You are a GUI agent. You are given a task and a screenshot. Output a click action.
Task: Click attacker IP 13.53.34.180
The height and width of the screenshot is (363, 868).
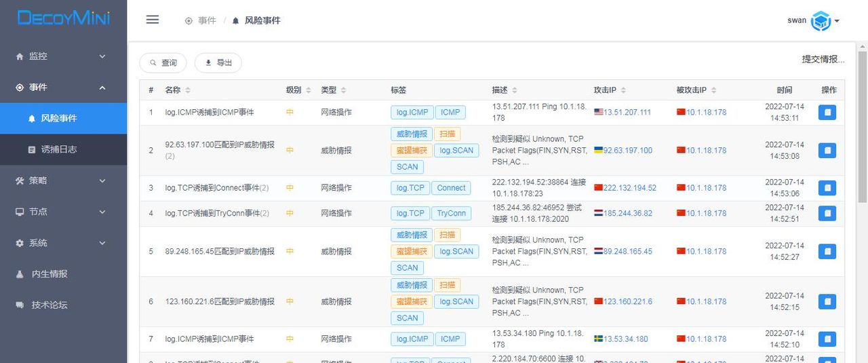pos(626,339)
